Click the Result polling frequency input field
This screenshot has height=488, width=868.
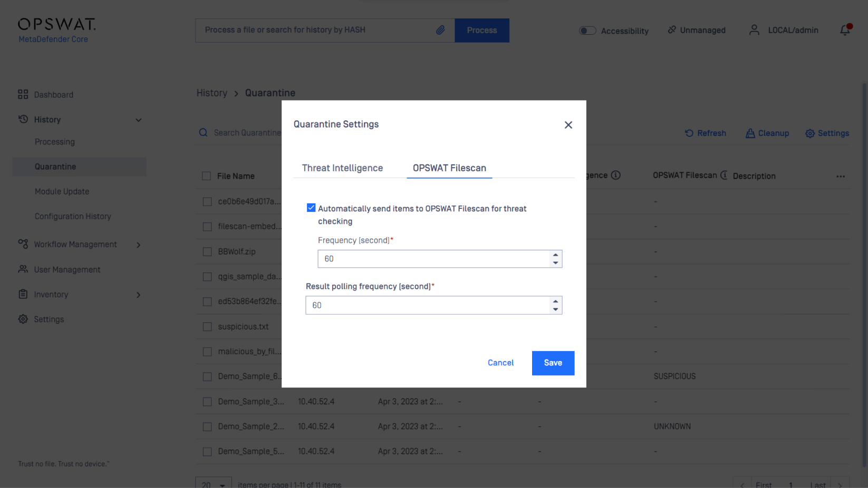pyautogui.click(x=433, y=305)
